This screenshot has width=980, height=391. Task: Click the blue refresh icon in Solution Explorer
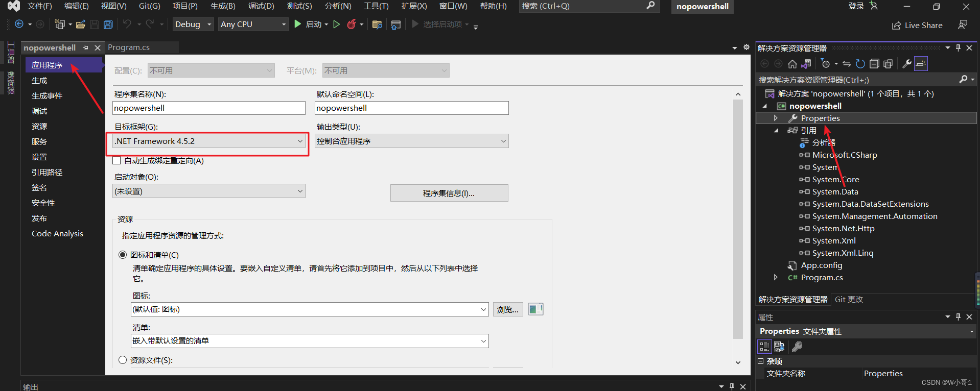[860, 64]
